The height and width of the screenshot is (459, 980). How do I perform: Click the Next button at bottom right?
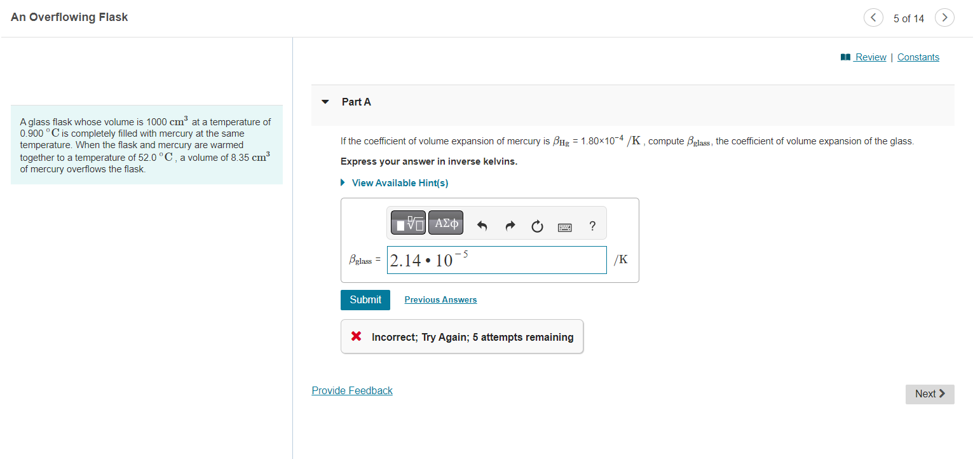click(x=929, y=394)
